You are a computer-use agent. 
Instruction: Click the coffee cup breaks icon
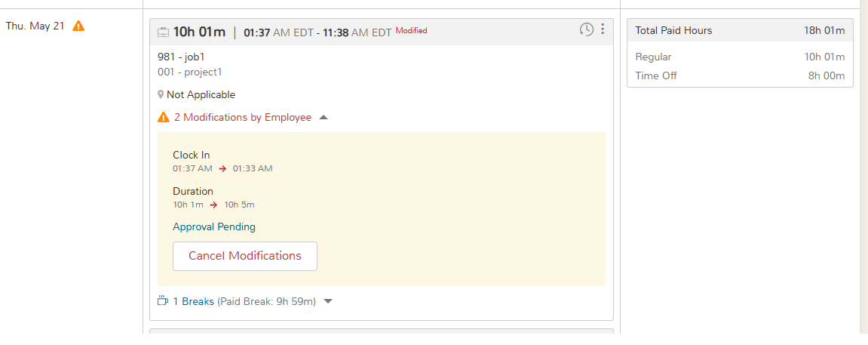pos(163,301)
